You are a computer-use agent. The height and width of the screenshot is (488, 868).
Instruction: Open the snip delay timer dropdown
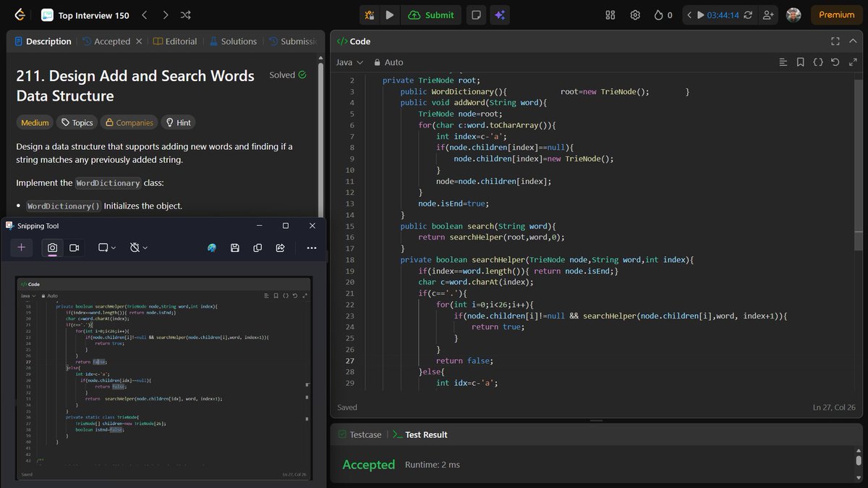coord(139,248)
